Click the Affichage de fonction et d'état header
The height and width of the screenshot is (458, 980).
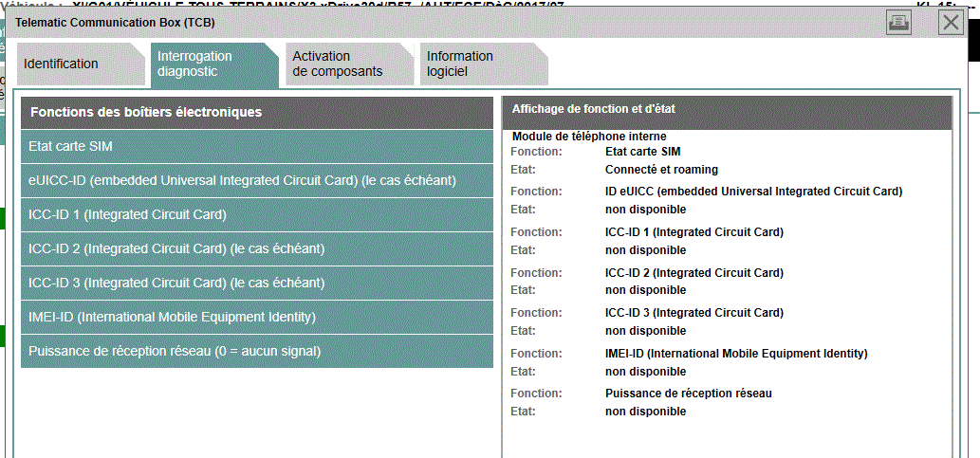726,110
